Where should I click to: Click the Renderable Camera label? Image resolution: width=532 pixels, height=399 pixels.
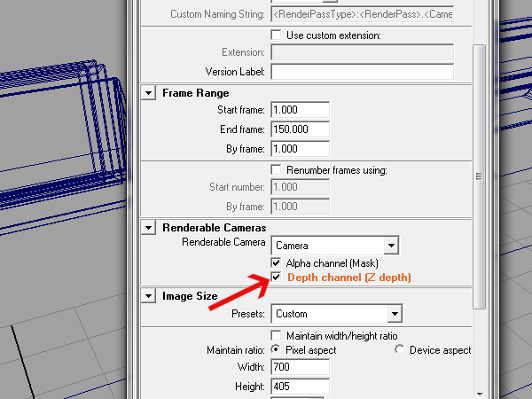click(223, 242)
